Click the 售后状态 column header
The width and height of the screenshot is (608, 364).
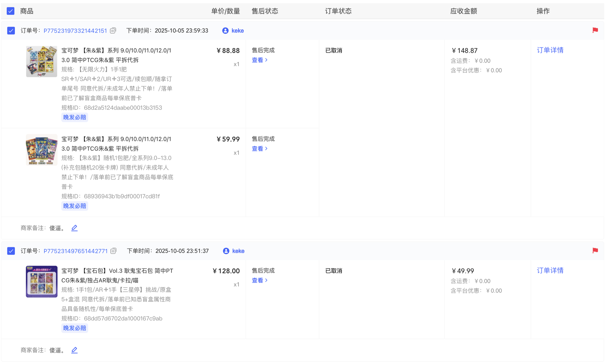click(265, 11)
